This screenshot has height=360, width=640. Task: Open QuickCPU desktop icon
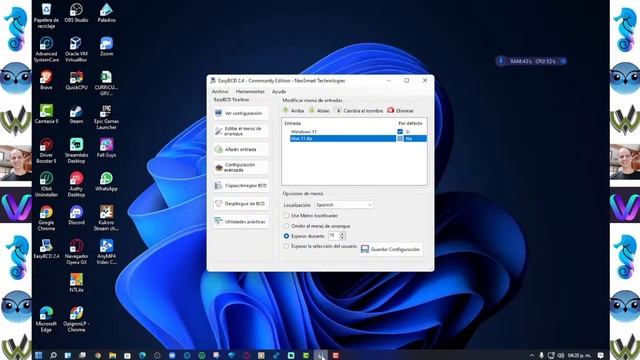(x=76, y=80)
